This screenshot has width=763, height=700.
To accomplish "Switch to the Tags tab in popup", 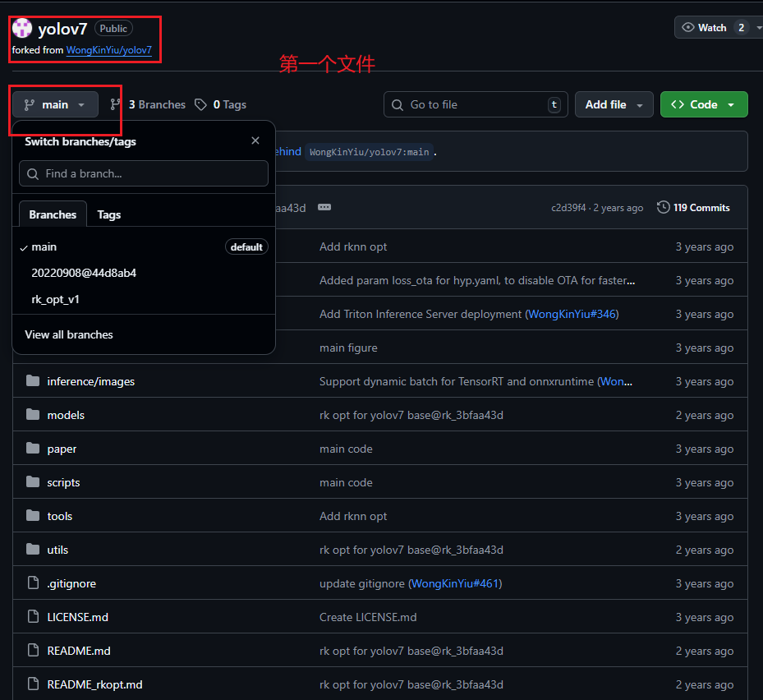I will pyautogui.click(x=109, y=214).
